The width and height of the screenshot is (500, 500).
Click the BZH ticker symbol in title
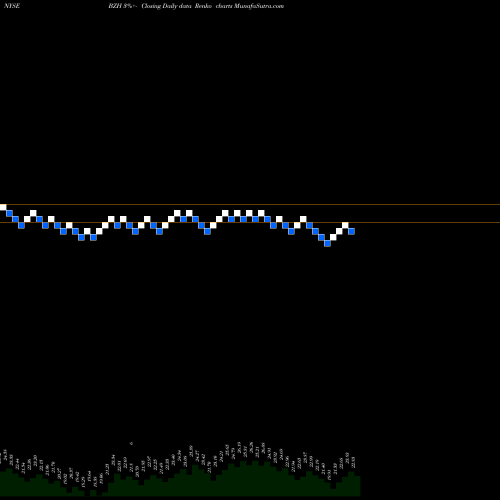[x=114, y=6]
